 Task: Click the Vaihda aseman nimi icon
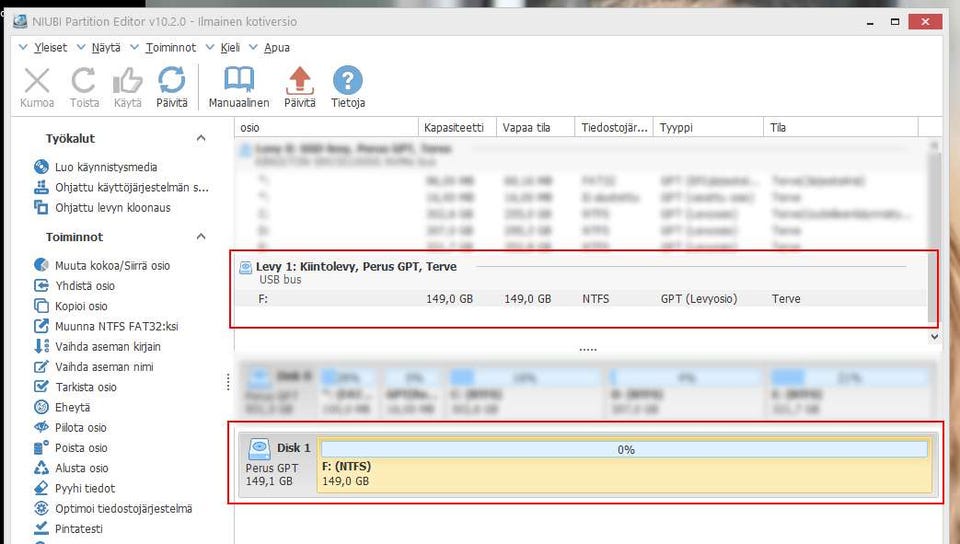point(41,366)
